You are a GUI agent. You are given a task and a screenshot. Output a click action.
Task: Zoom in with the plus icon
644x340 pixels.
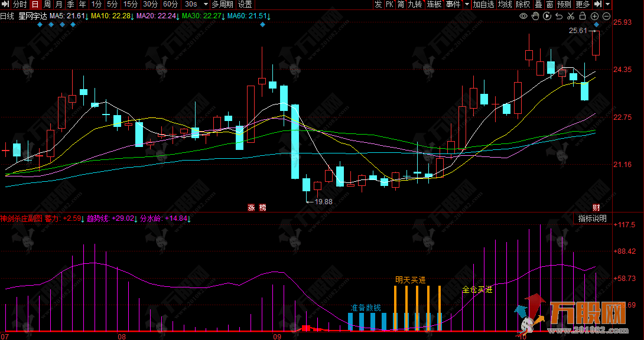tap(594, 16)
